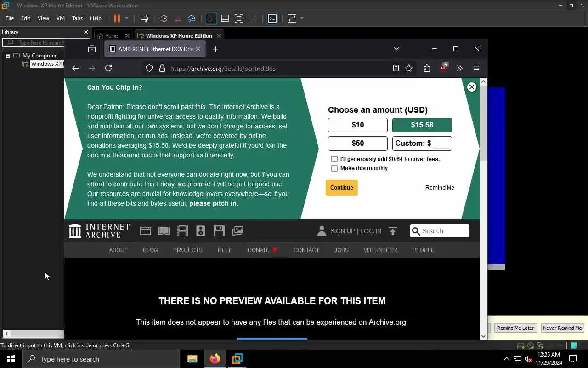Screen dimensions: 588x368
Task: Reload the archive.org page
Action: [108, 68]
